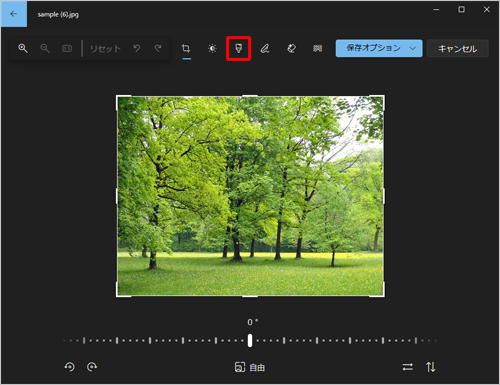Rotate image counterclockwise 90 degrees
The height and width of the screenshot is (385, 500).
pyautogui.click(x=70, y=367)
